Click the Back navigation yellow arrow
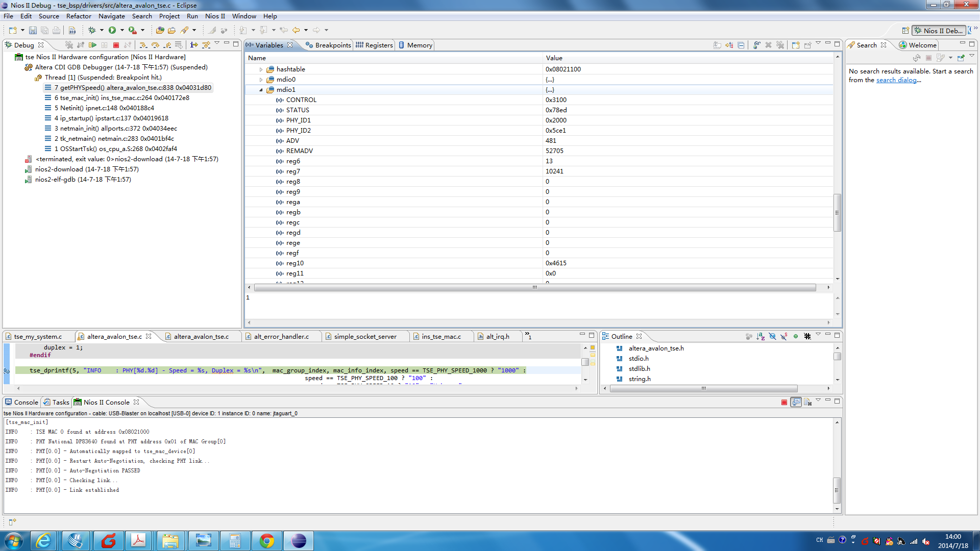 296,31
